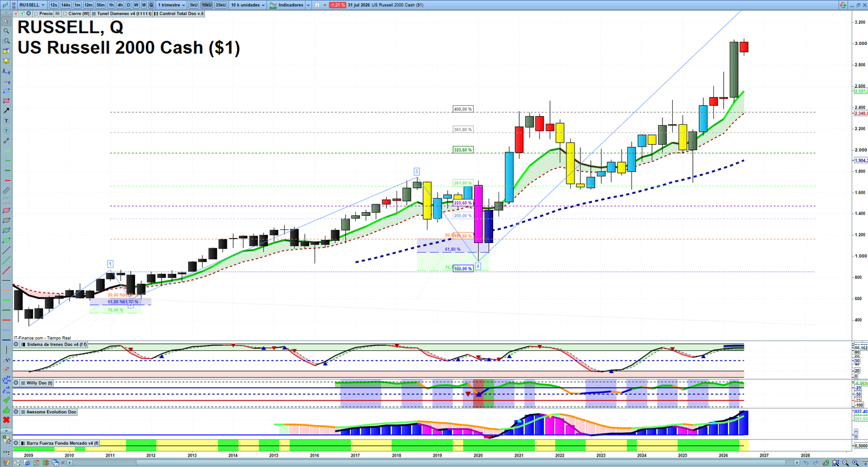Click the Fibonacci 400,00 % level label
Image resolution: width=868 pixels, height=467 pixels.
point(463,109)
